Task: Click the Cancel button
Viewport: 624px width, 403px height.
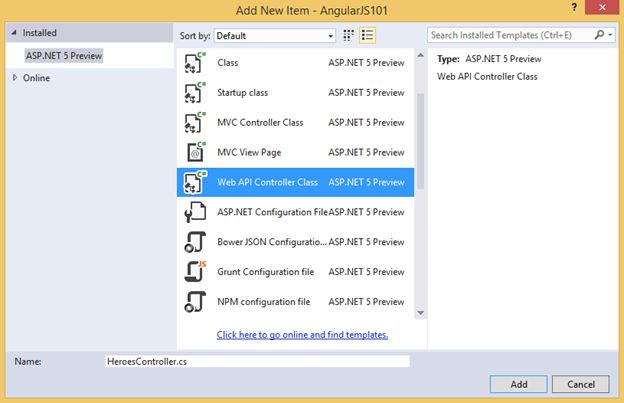Action: 581,384
